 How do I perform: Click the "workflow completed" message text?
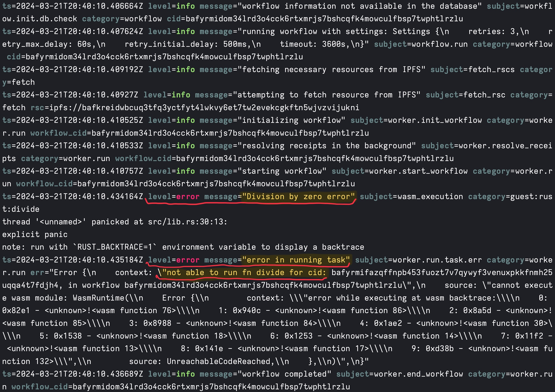pos(284,374)
